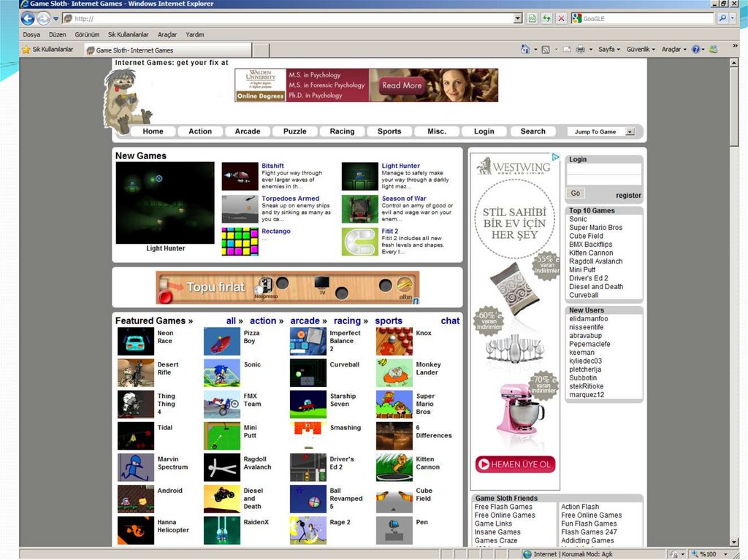Click Free Flash Games friend link
Viewport: 748px width, 560px height.
coord(503,507)
